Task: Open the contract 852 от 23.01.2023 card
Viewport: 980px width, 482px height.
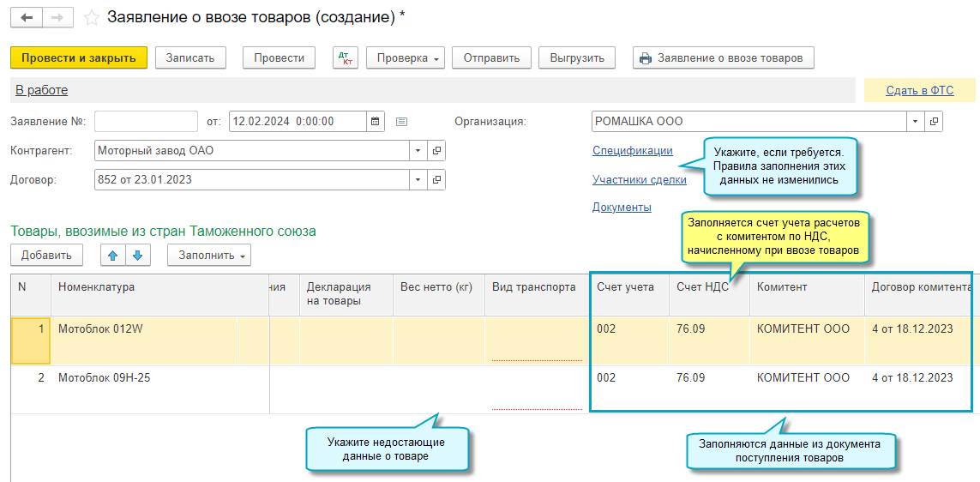Action: pyautogui.click(x=437, y=180)
